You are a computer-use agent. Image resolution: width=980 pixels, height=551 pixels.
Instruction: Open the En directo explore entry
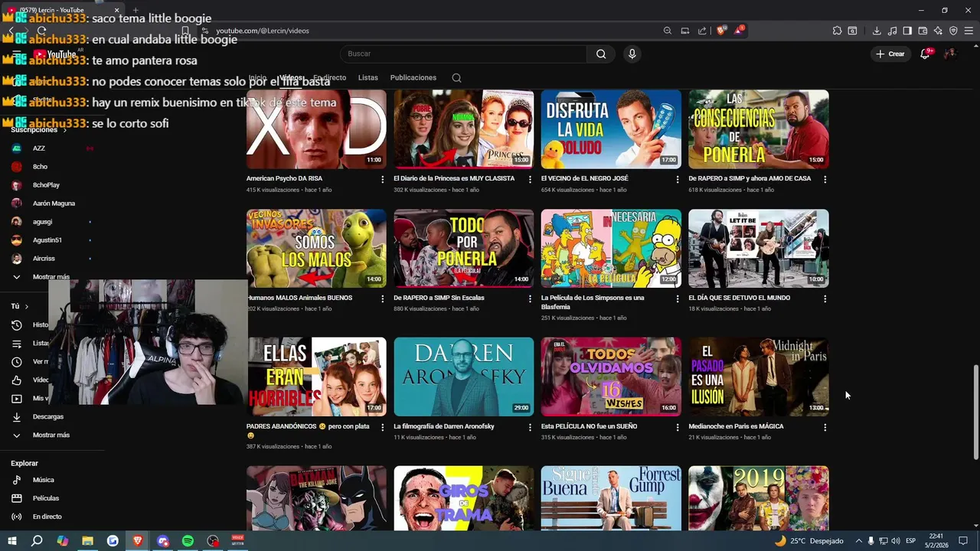[x=47, y=517]
